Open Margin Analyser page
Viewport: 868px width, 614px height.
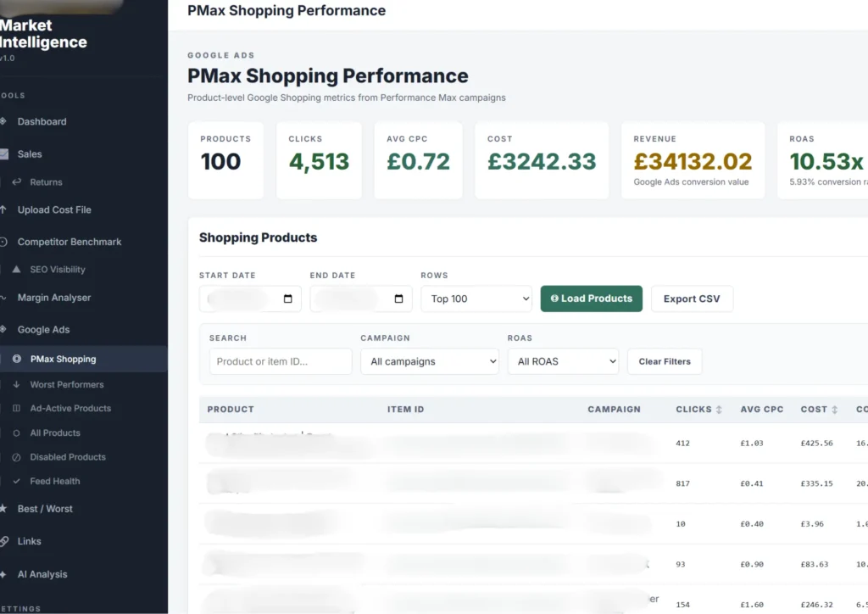click(53, 298)
